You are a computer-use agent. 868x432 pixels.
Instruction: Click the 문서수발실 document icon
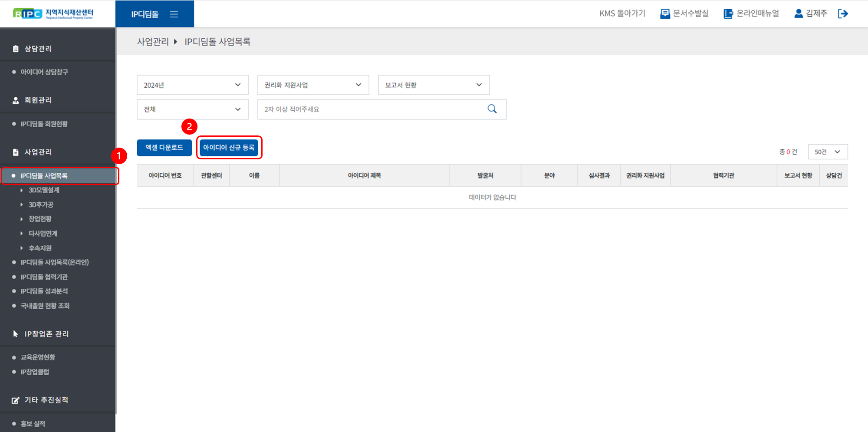664,14
